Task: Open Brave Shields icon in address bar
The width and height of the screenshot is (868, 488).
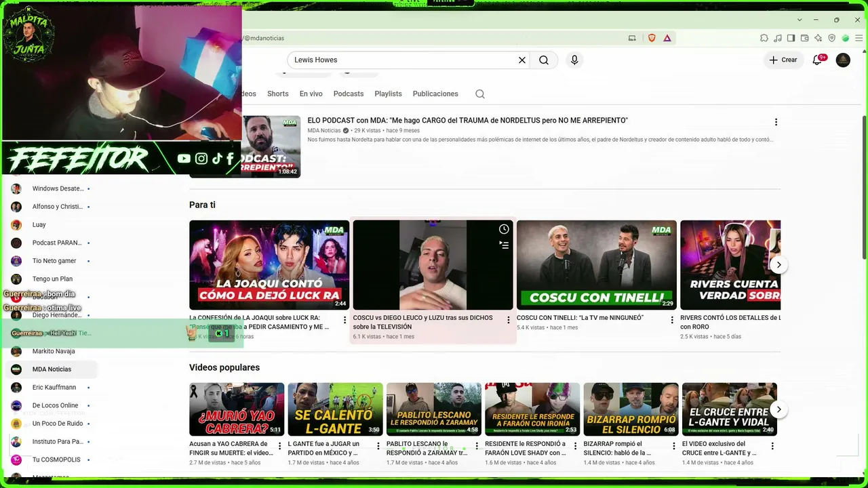Action: point(652,38)
